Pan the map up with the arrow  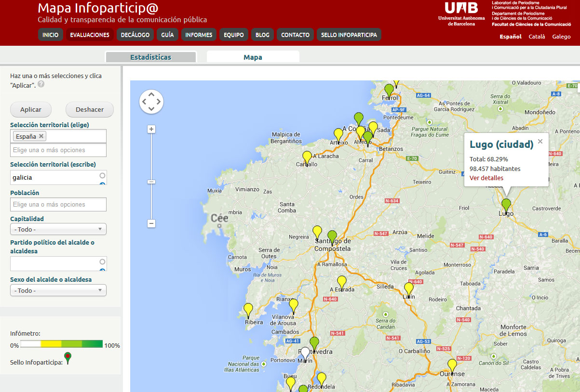tap(151, 94)
